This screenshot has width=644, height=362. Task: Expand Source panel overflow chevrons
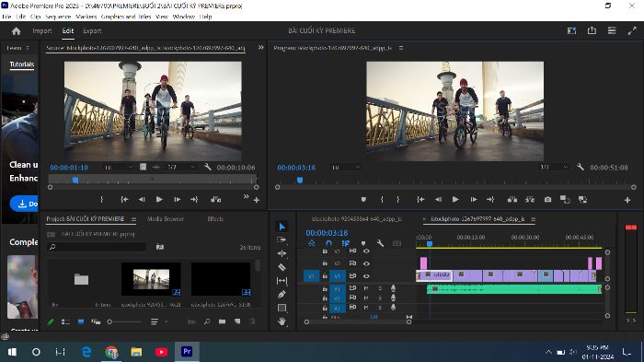[x=260, y=47]
